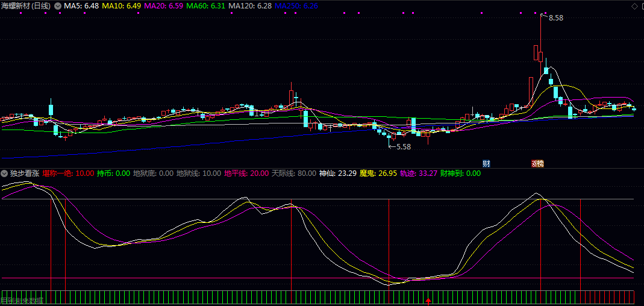Click the 堪称一绝 indicator value label
644x306 pixels.
click(x=68, y=173)
